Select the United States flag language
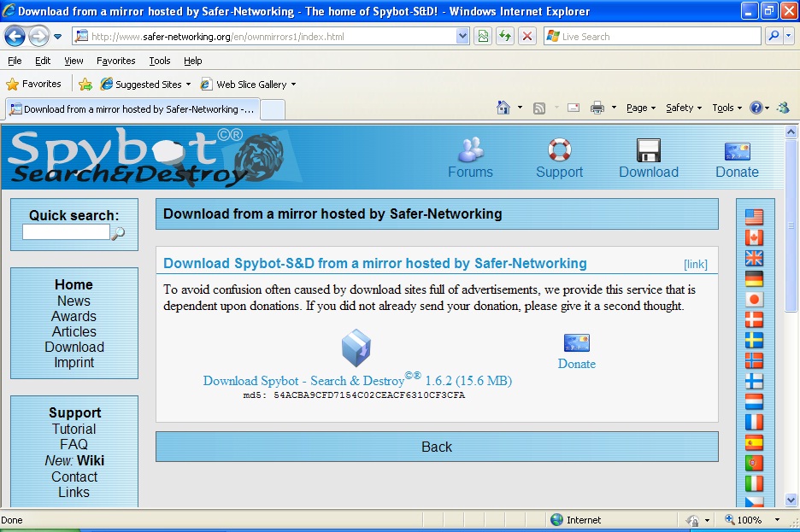The image size is (800, 532). tap(754, 218)
